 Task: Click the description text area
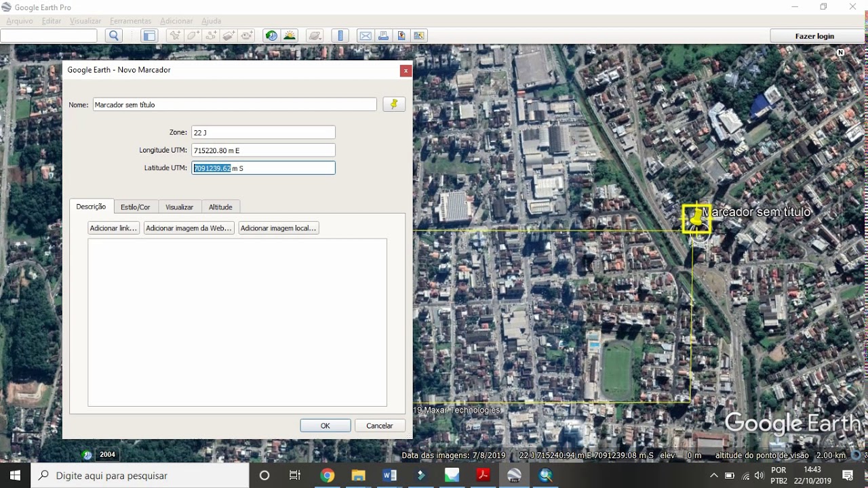237,322
